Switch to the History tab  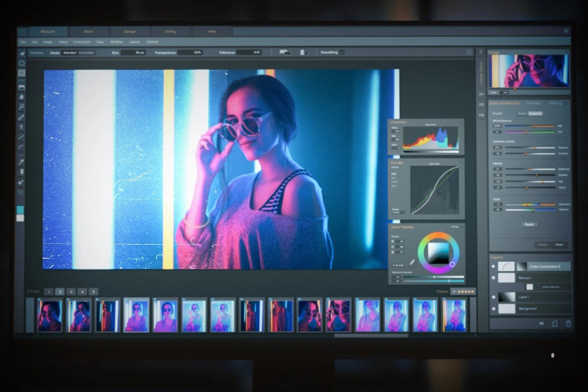coord(555,103)
